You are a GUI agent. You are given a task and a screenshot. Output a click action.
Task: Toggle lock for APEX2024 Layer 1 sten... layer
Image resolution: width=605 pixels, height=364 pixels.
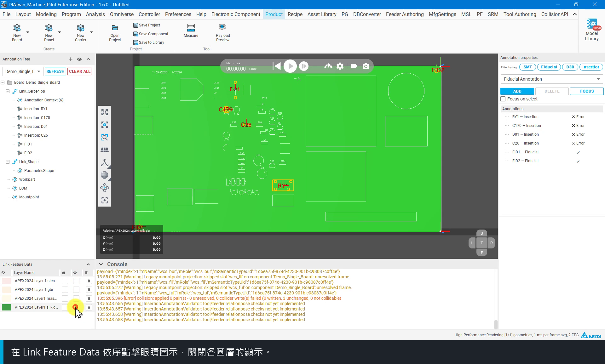(65, 281)
